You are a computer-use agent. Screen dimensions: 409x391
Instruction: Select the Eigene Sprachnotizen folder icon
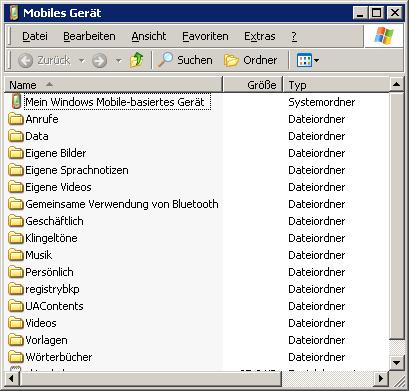coord(16,170)
